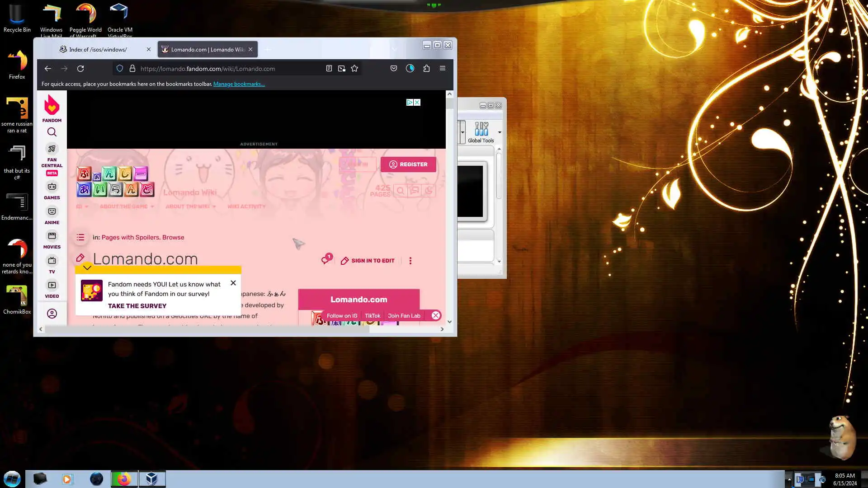The height and width of the screenshot is (488, 868).
Task: Toggle reader view in address bar
Action: coord(329,69)
